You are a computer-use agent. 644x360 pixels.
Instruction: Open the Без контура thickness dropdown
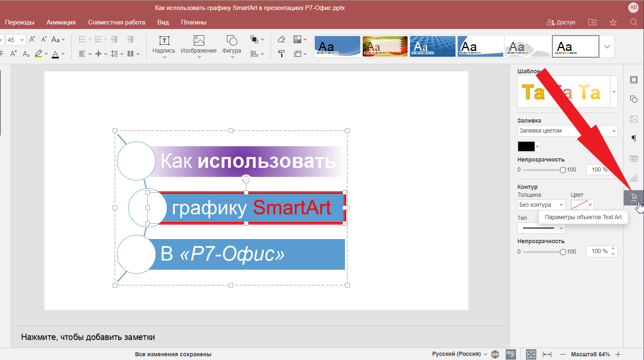tap(541, 205)
